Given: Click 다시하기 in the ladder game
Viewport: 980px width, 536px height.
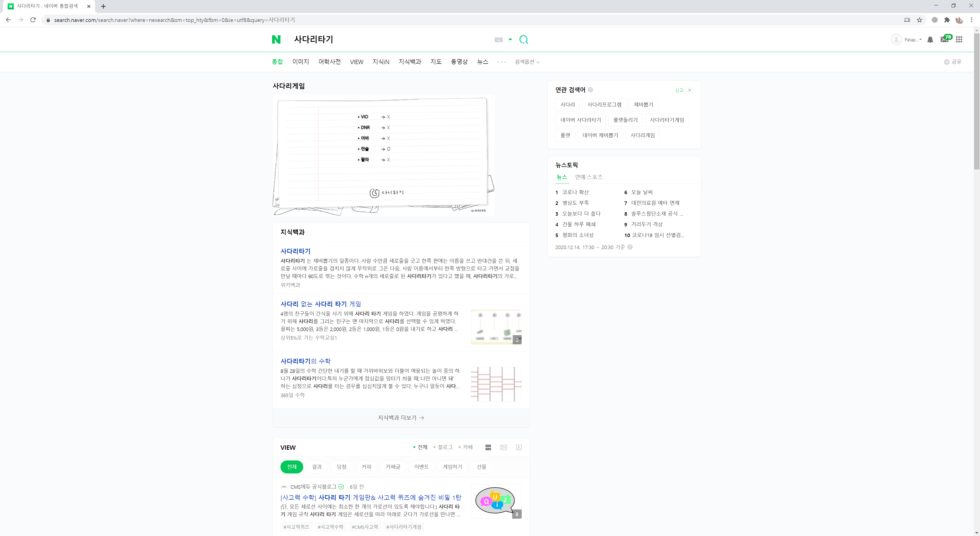Looking at the screenshot, I should [x=387, y=193].
